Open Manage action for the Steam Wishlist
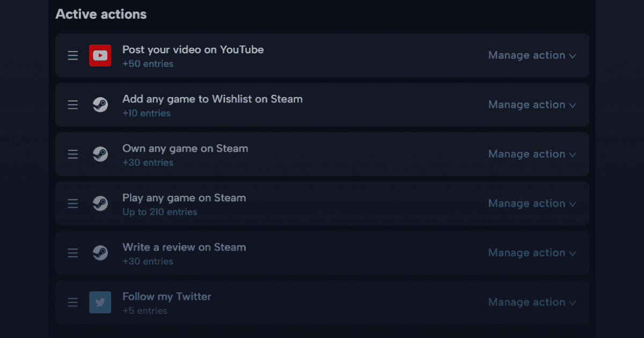This screenshot has height=338, width=644. (x=532, y=105)
